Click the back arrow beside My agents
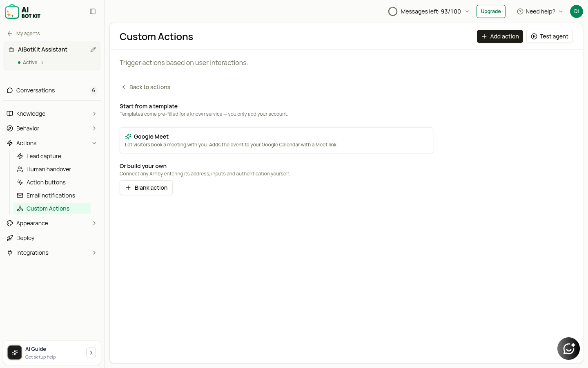The image size is (588, 368). (x=10, y=34)
